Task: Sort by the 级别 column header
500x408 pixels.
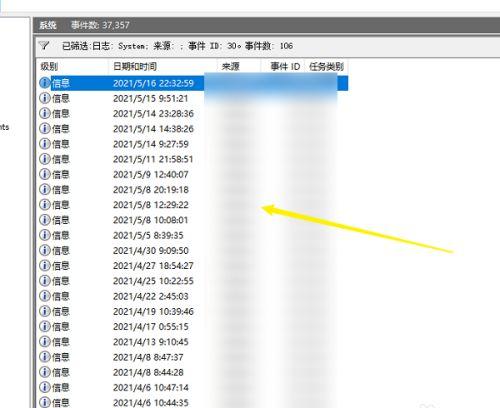Action: click(73, 66)
